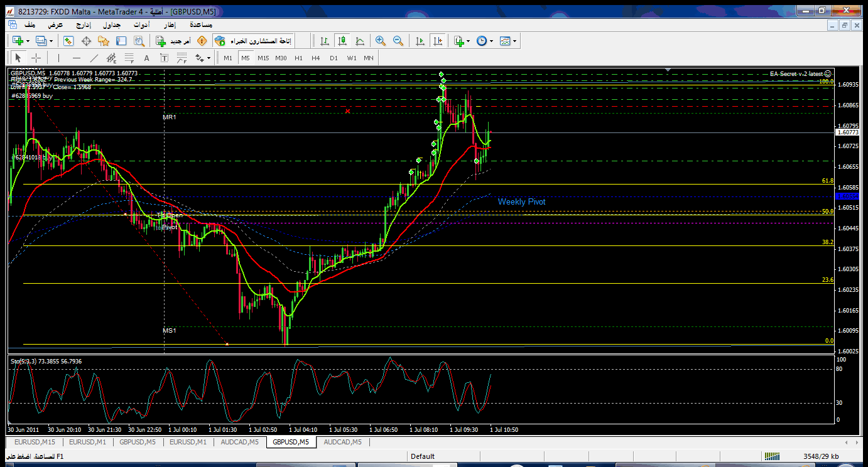Expand the Profiles dropdown arrow
868x467 pixels.
tap(52, 41)
